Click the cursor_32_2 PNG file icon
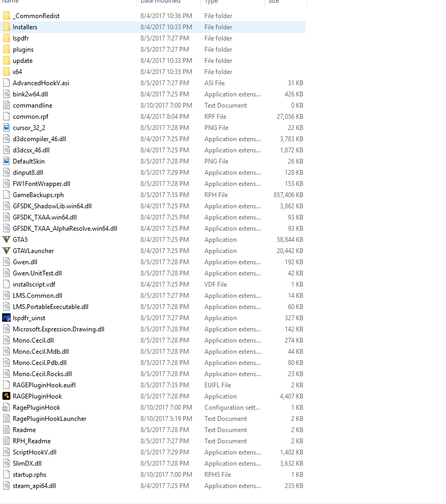 coord(6,128)
